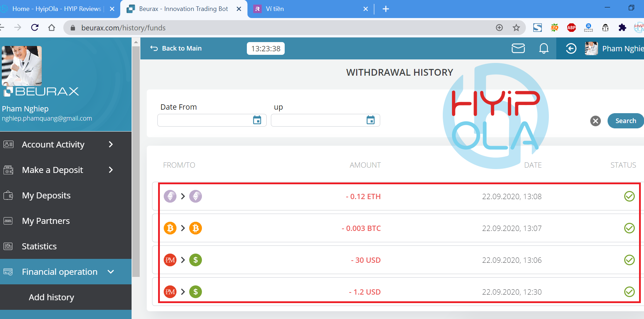Select the '- 1.2 USD' amount

tap(365, 292)
